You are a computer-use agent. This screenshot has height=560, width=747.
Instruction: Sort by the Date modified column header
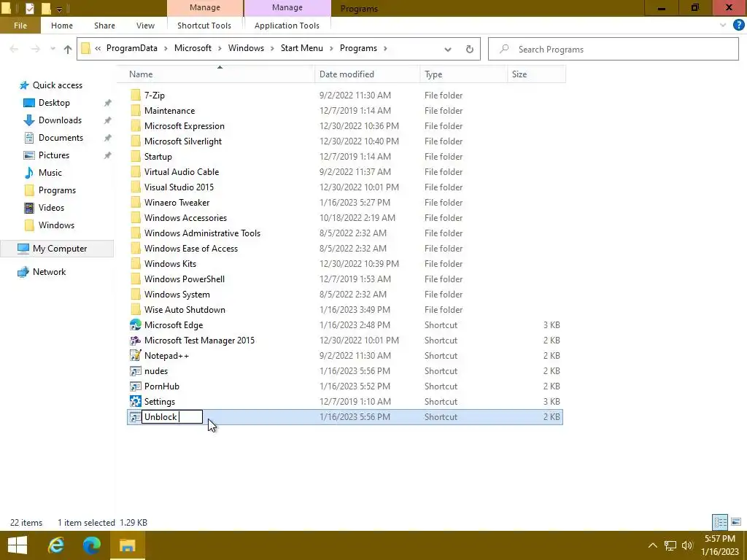tap(367, 74)
